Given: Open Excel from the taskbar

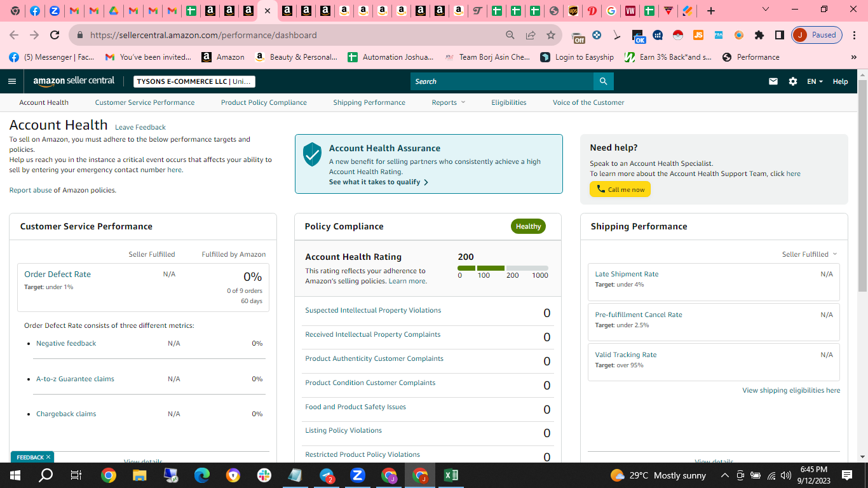Looking at the screenshot, I should [451, 475].
